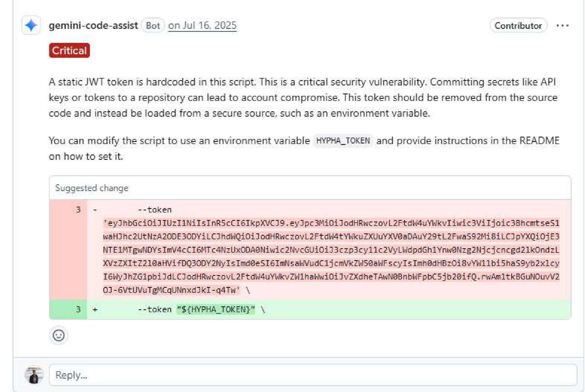Select the HYPHA_TOKEN inline code snippet
Screen dimensions: 585x392
tap(343, 140)
